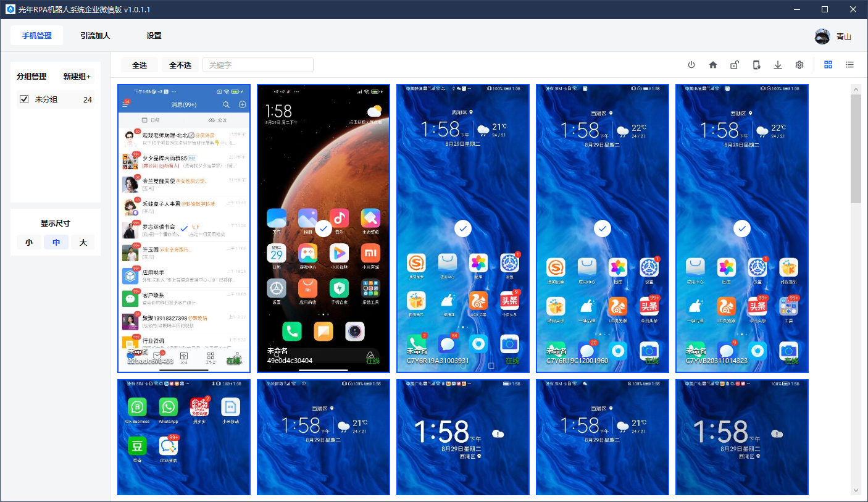The height and width of the screenshot is (502, 868).
Task: Click the 应用助手 chat row on the first phone
Action: click(x=184, y=275)
